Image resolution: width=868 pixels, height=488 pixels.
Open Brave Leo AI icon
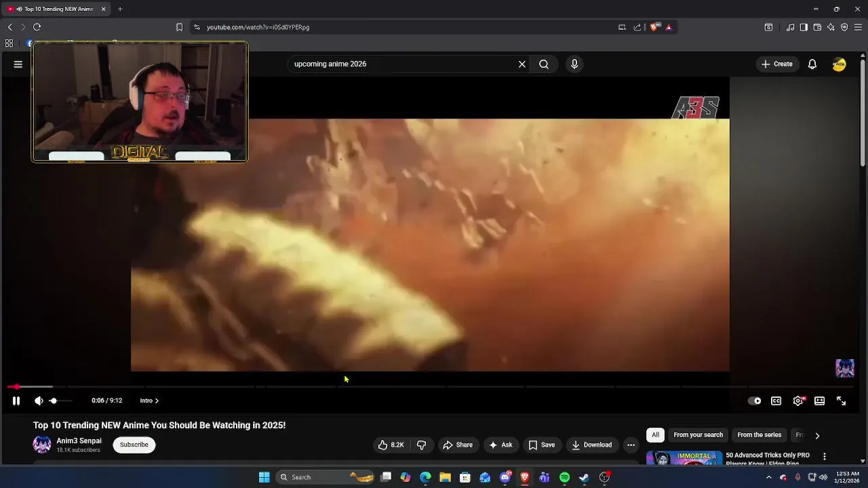[x=831, y=27]
